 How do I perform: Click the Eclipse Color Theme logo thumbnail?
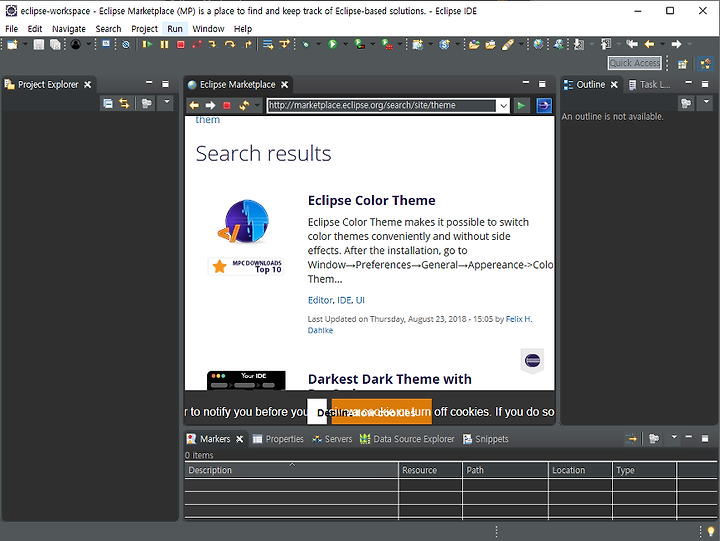coord(244,221)
